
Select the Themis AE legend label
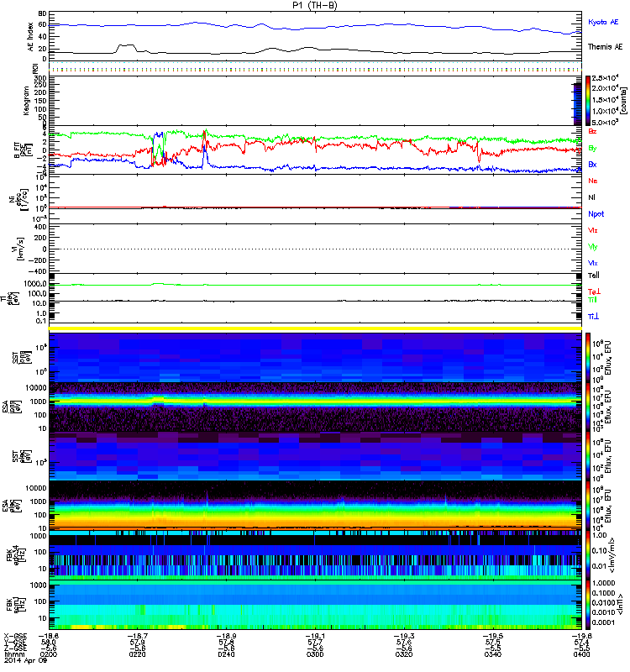tap(605, 47)
